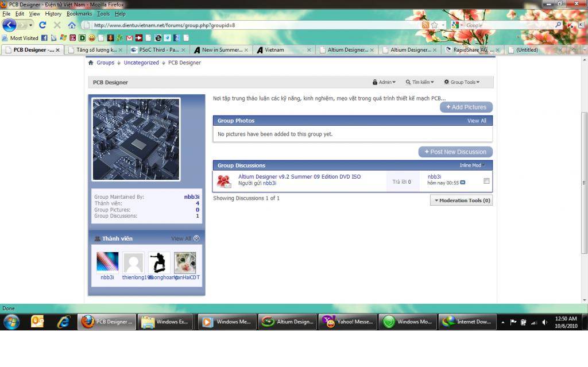588x367 pixels.
Task: Open the Gmail bookmark icon
Action: point(129,38)
